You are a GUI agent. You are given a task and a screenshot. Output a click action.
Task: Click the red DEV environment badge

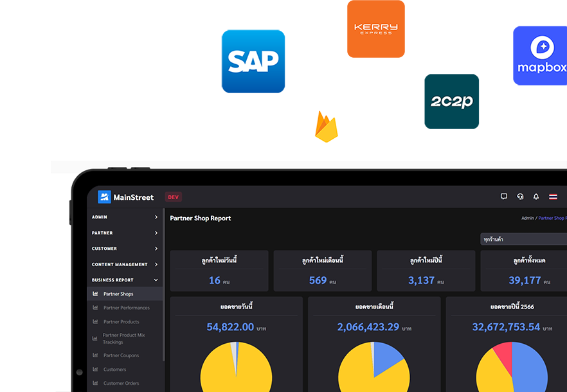click(x=173, y=197)
